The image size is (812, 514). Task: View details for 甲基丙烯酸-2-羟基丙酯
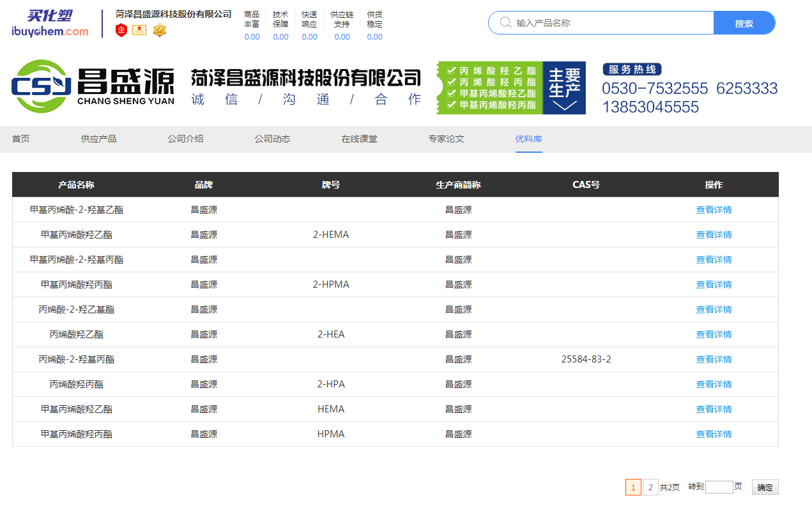(714, 260)
